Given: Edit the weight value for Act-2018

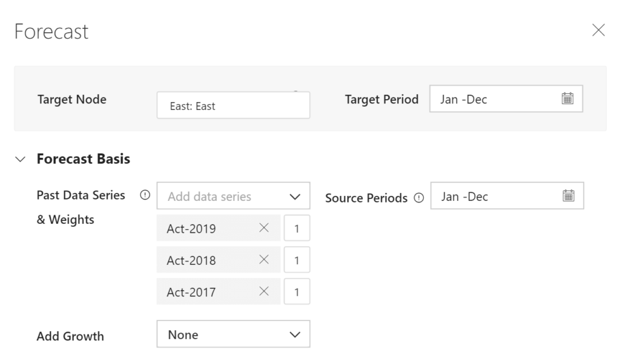Looking at the screenshot, I should [297, 259].
